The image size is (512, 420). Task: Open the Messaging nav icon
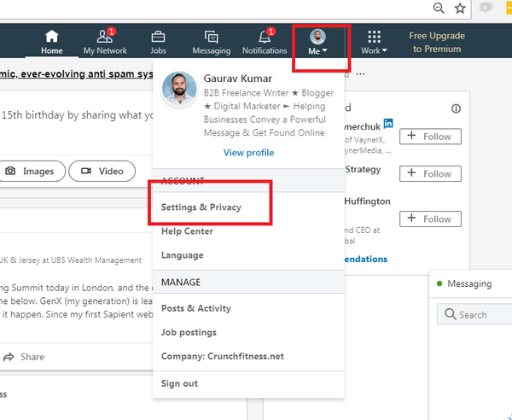pyautogui.click(x=212, y=37)
